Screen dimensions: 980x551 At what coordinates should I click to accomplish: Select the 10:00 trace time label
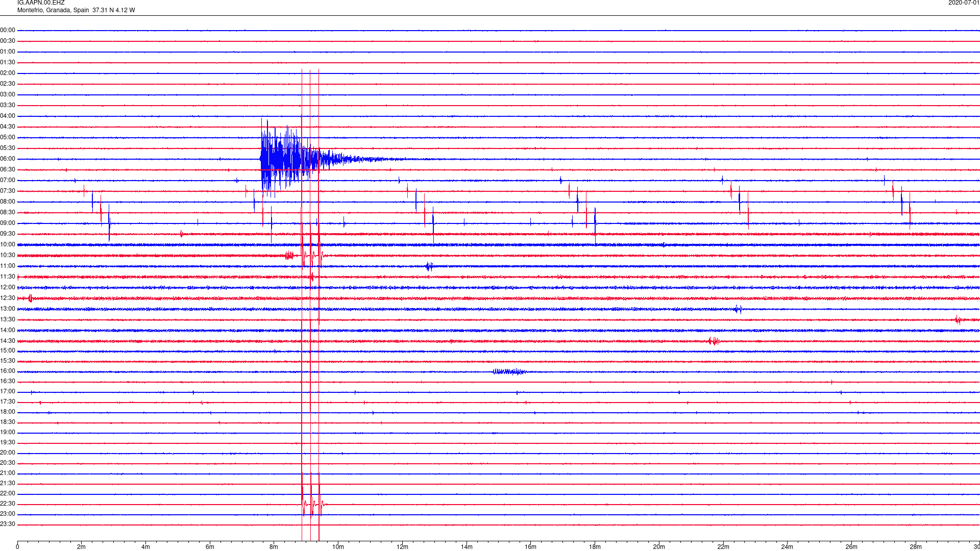coord(8,244)
